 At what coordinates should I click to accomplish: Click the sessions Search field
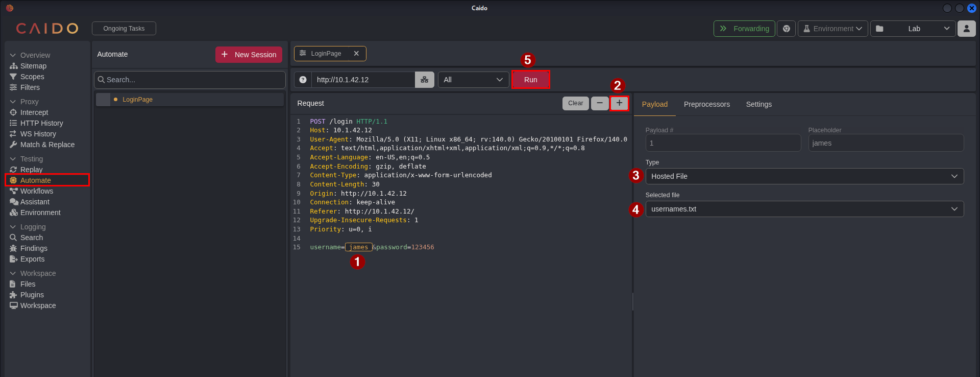189,80
